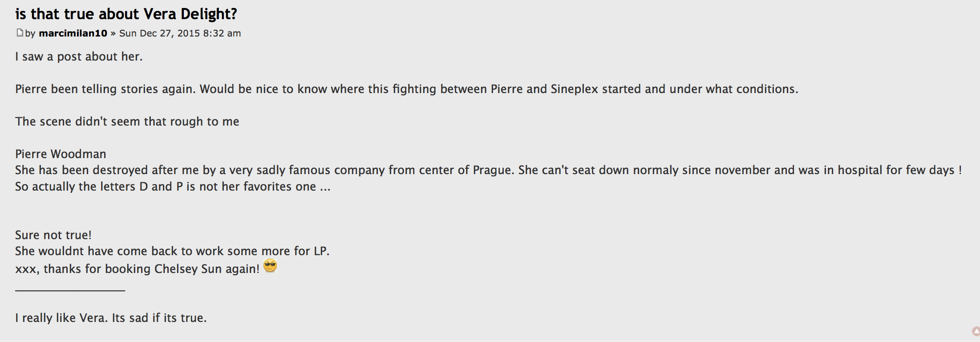980x342 pixels.
Task: Click the text 'Sure not true!'
Action: tap(53, 235)
